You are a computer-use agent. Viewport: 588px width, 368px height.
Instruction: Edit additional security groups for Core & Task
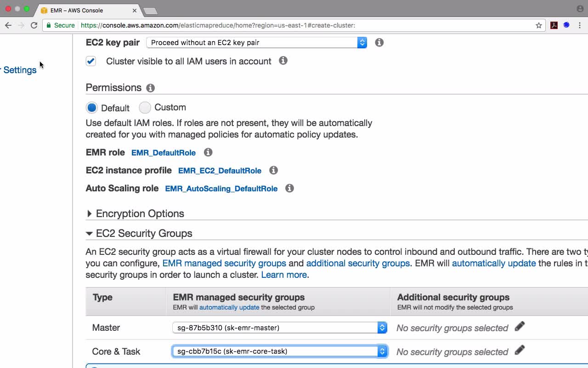click(520, 351)
